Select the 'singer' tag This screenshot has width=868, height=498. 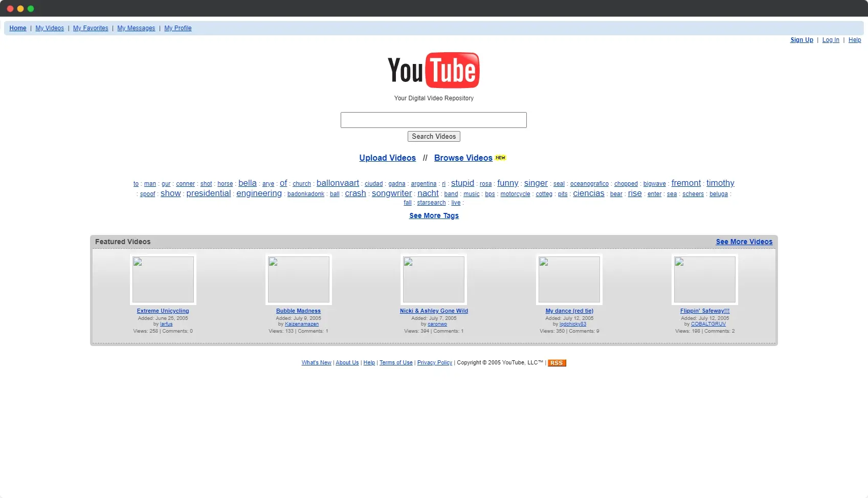coord(536,183)
